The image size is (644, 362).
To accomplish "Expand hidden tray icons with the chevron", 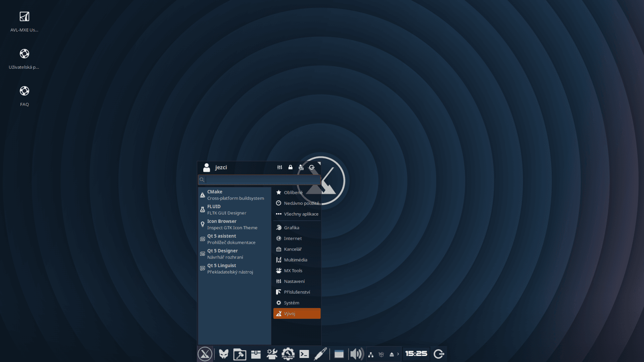I will pos(398,354).
